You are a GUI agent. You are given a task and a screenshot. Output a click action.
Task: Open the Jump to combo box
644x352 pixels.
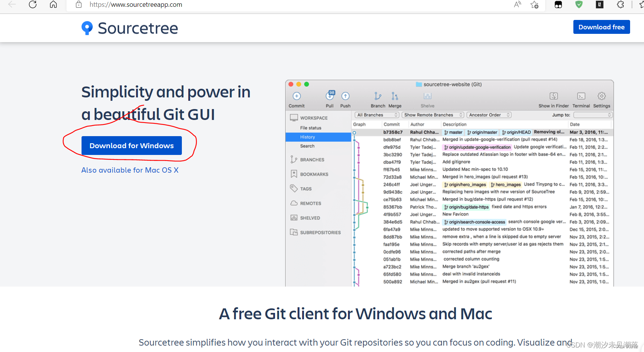[593, 115]
